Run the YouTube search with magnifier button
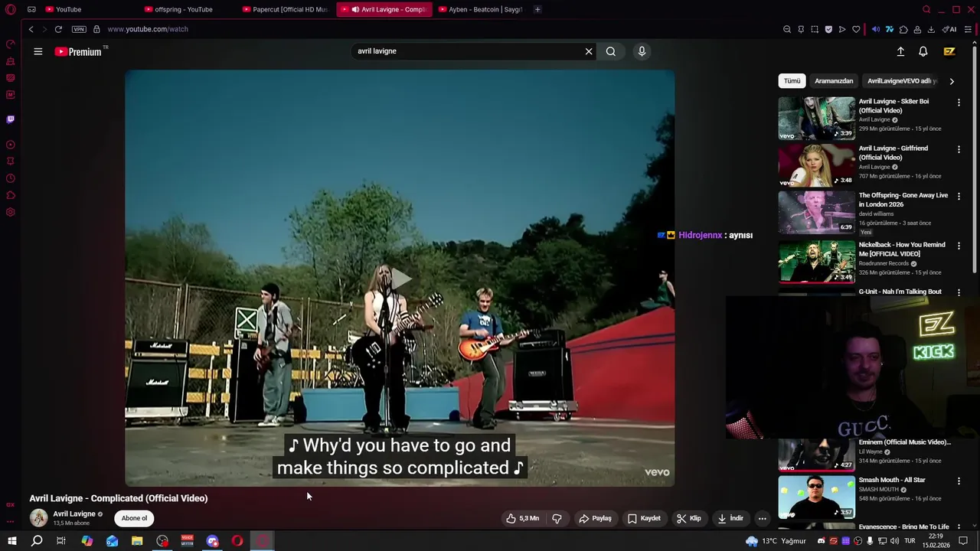The image size is (980, 551). 611,51
